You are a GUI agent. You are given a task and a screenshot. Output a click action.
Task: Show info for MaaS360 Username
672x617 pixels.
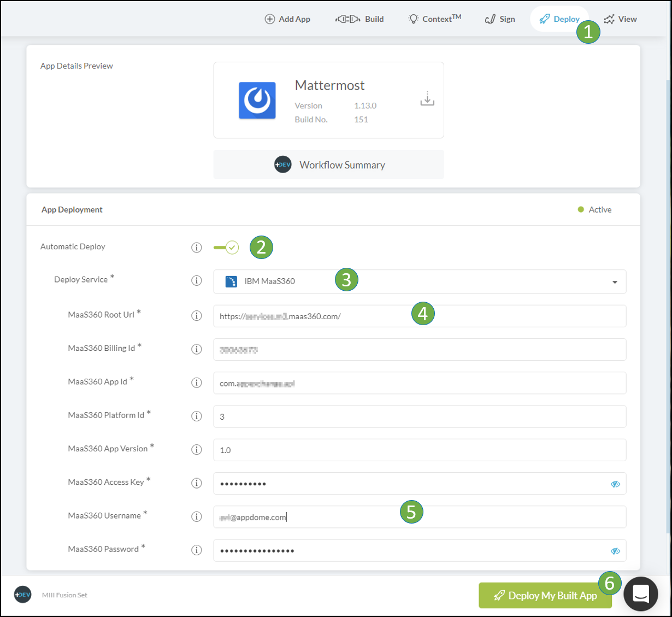[197, 516]
